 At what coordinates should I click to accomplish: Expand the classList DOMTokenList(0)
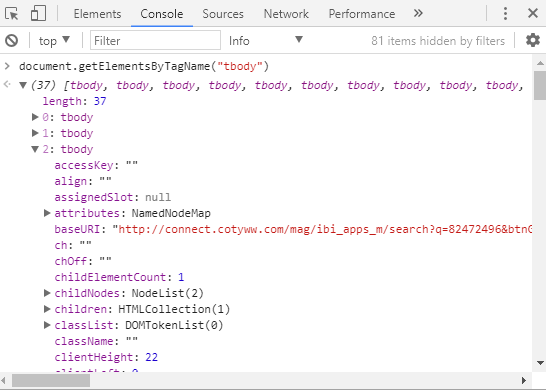(47, 325)
